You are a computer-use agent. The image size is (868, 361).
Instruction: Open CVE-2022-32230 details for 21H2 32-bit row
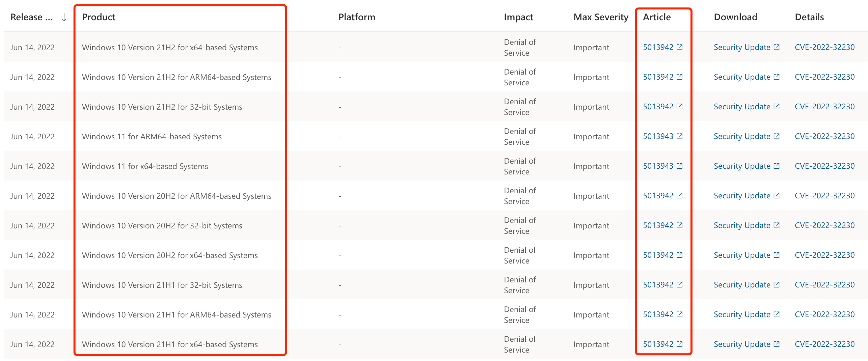(x=824, y=107)
